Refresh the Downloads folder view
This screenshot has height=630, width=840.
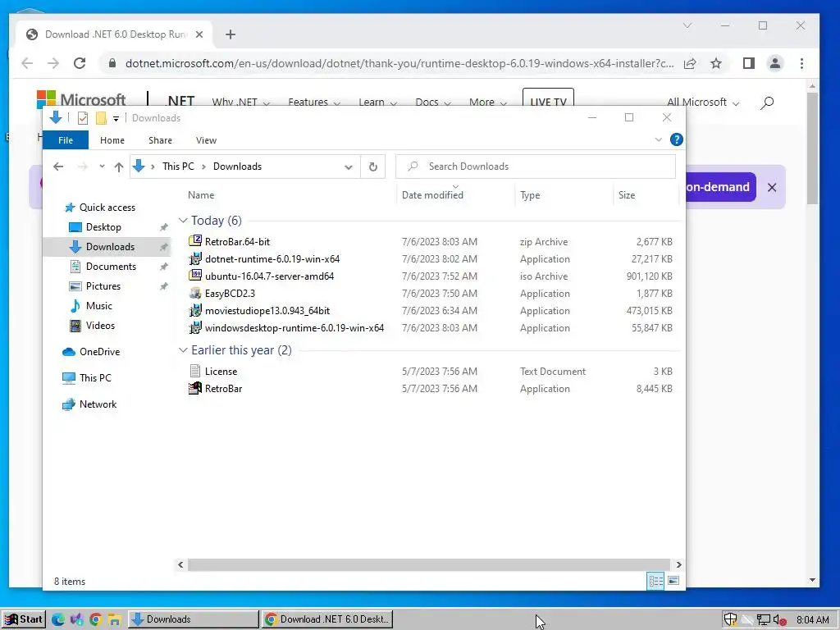(373, 167)
